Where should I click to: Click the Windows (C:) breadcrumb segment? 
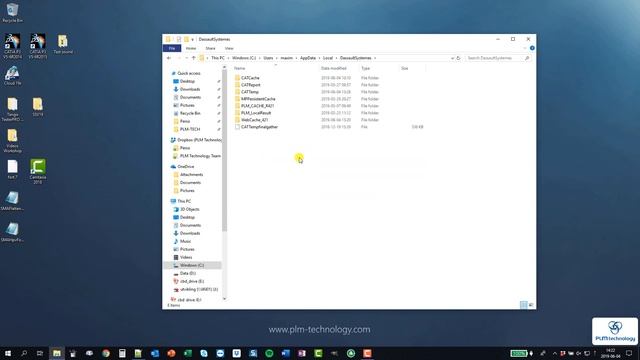(244, 58)
